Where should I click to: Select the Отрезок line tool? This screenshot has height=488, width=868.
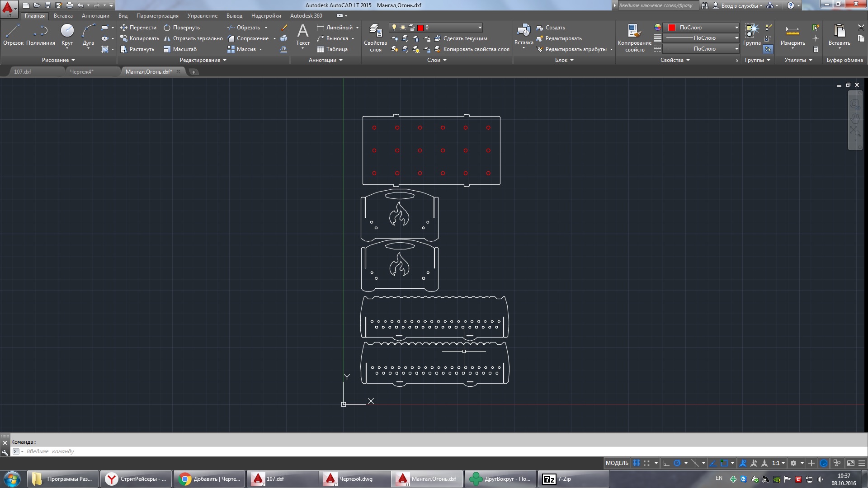13,35
